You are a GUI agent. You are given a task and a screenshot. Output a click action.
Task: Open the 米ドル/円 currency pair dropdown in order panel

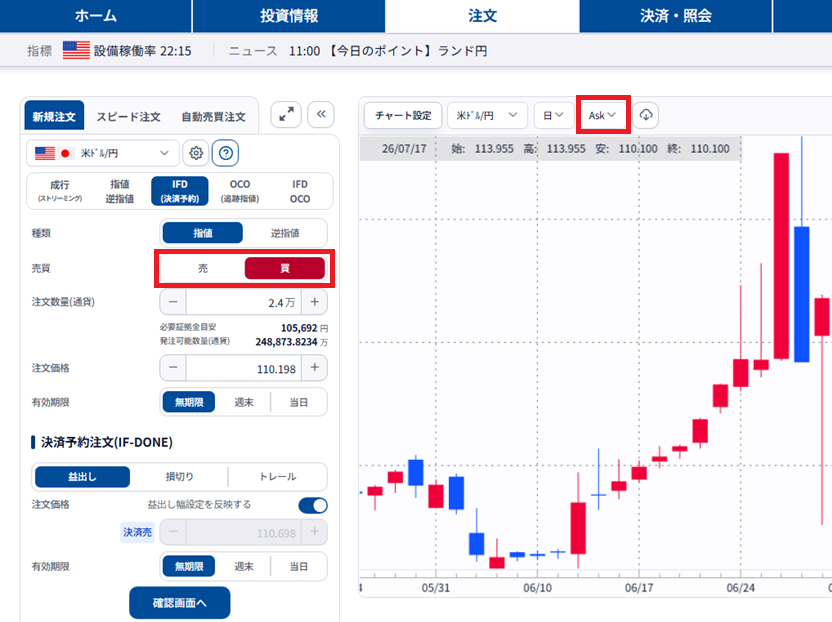(102, 153)
